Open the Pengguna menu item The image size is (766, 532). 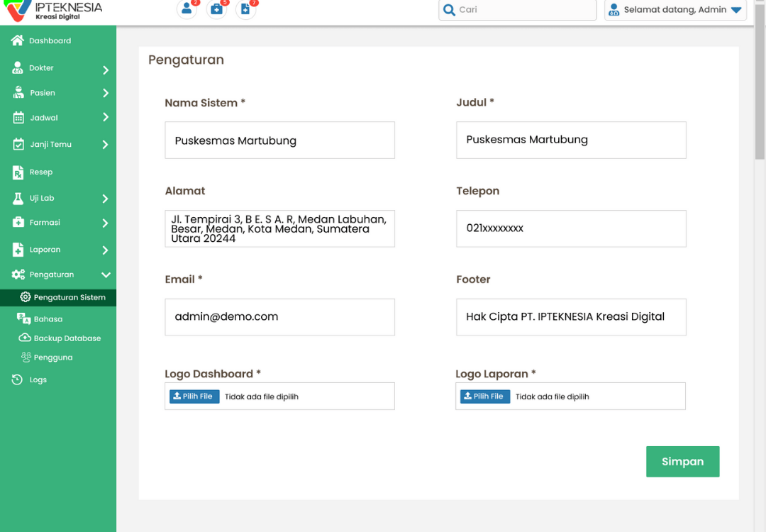[52, 358]
